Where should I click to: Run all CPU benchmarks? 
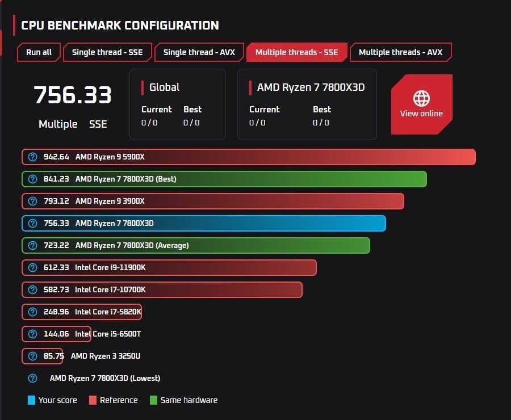pyautogui.click(x=39, y=52)
